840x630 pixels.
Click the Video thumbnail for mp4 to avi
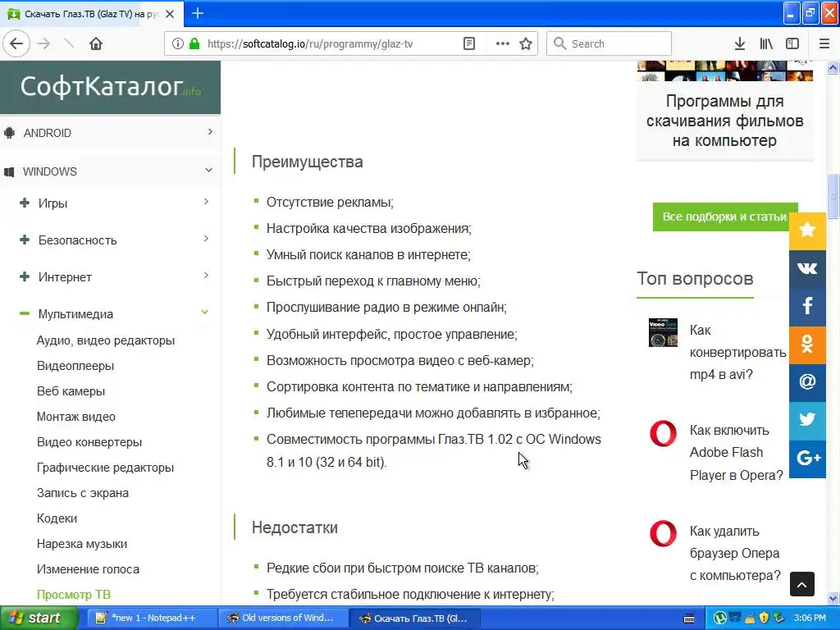tap(663, 333)
